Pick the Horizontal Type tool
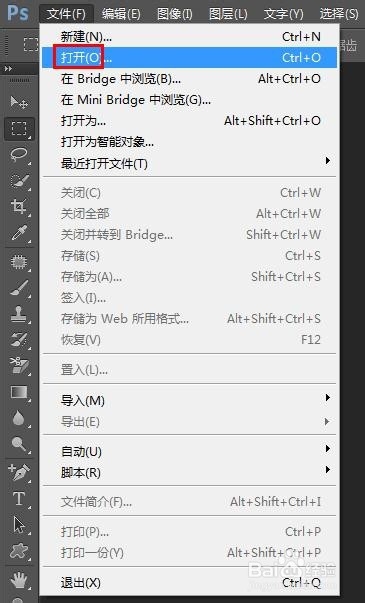This screenshot has height=603, width=365. pyautogui.click(x=19, y=498)
